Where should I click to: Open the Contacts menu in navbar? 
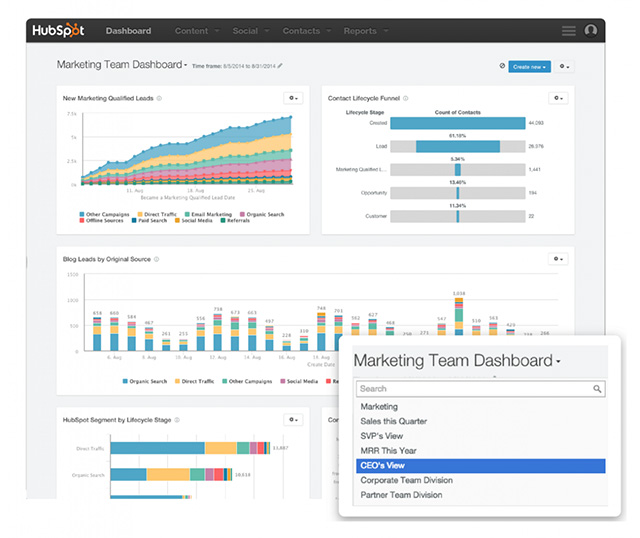[304, 31]
